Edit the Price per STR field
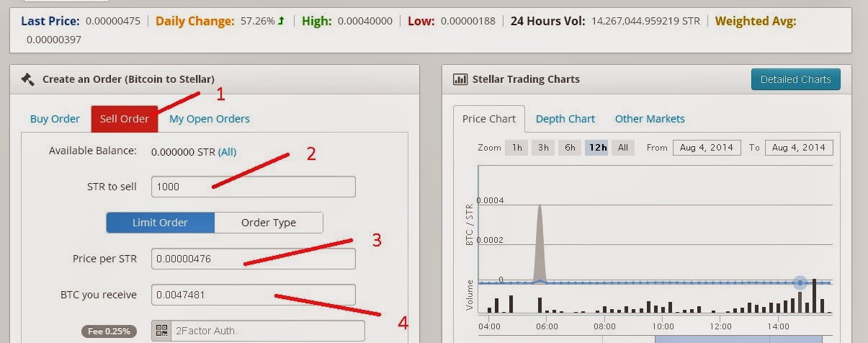Screen dimensions: 868x343 [254, 259]
